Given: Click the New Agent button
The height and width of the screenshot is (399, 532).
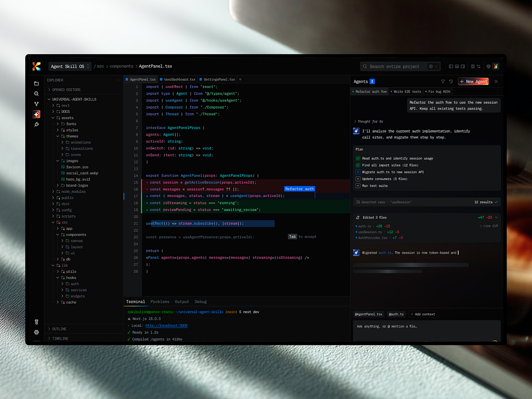Looking at the screenshot, I should tap(473, 82).
